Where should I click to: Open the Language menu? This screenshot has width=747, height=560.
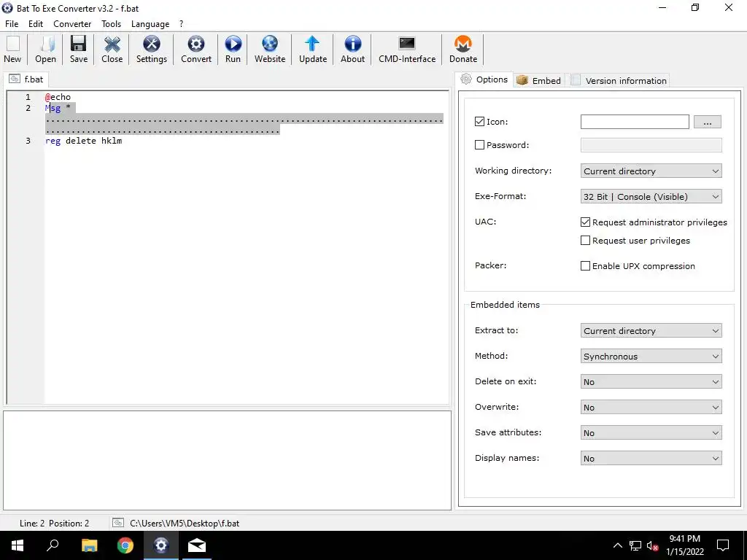click(150, 24)
